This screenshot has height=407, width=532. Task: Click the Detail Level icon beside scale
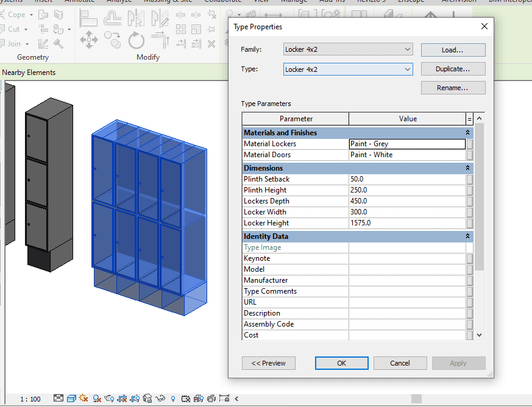pos(58,399)
